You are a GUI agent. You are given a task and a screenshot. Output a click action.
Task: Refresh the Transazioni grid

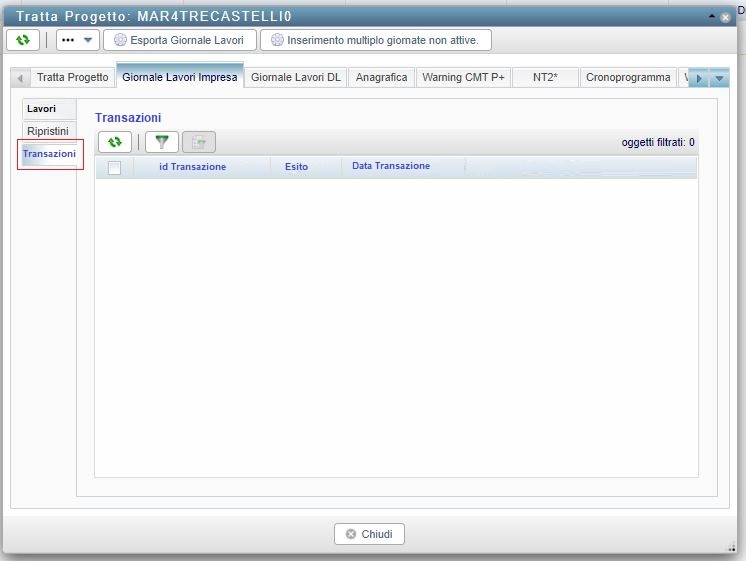[115, 143]
